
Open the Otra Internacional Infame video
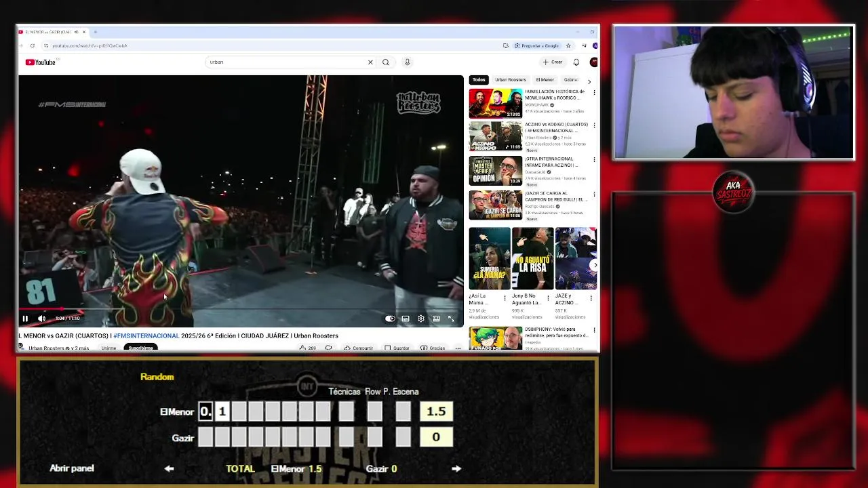(x=496, y=171)
